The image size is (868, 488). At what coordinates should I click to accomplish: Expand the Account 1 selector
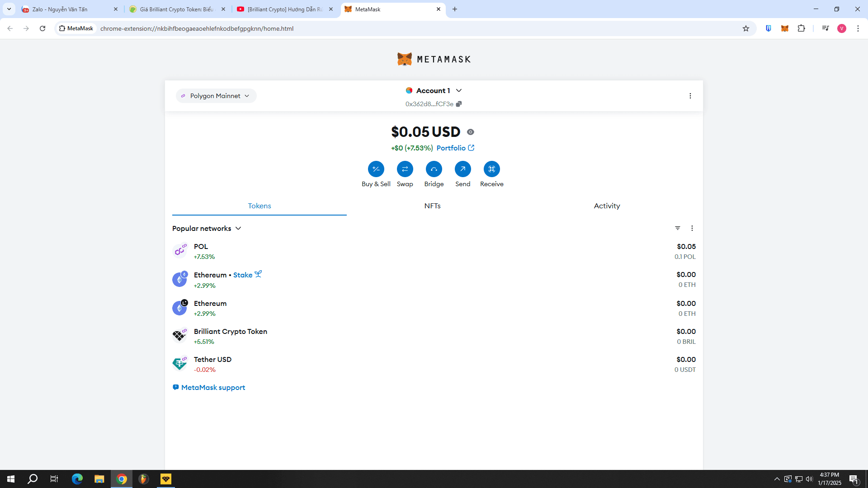434,90
